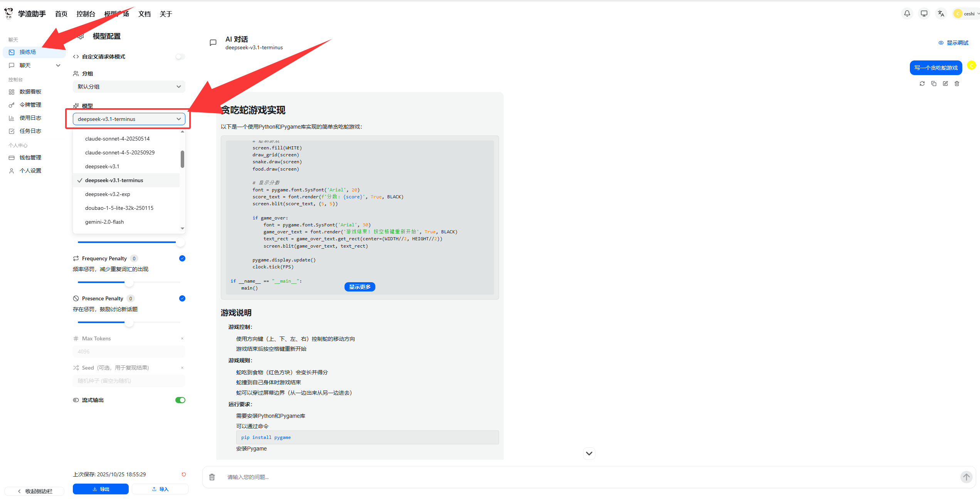
Task: Expand the chat section chevron in sidebar
Action: click(x=58, y=65)
